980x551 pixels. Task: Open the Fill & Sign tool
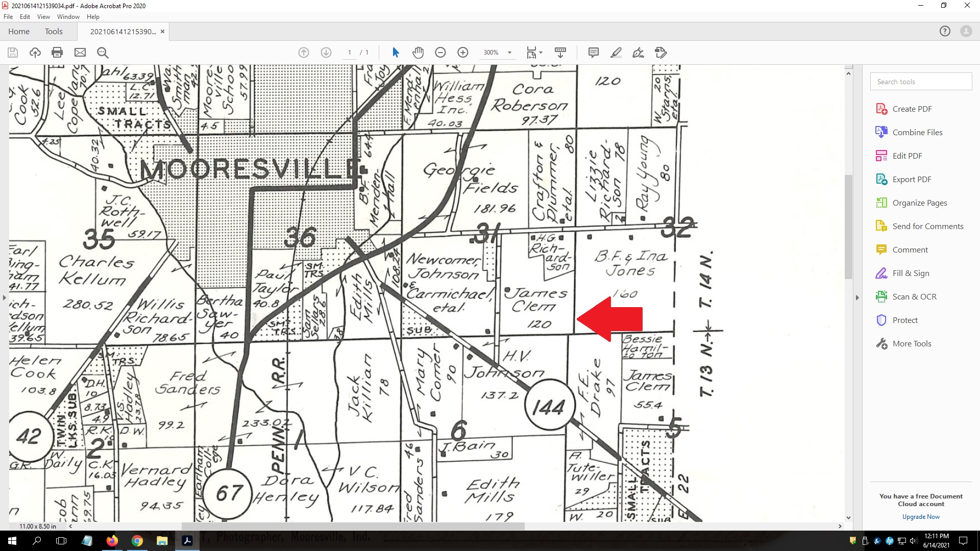[x=910, y=273]
